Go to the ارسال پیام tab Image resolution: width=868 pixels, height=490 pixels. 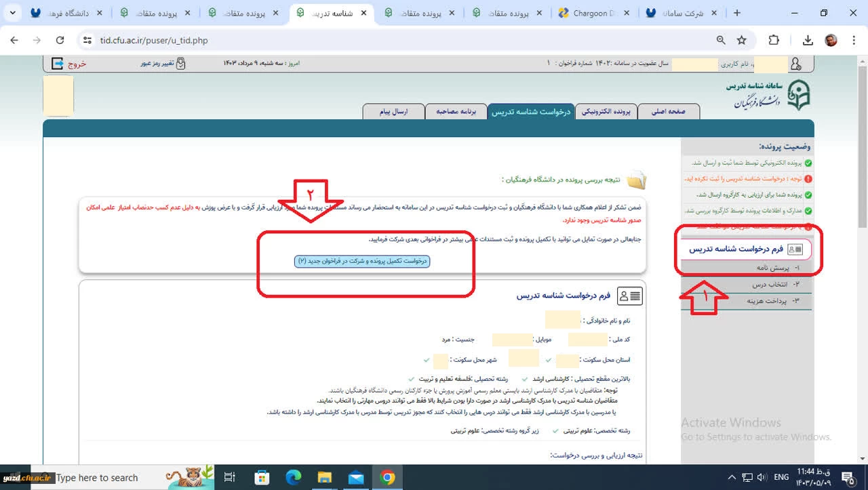point(393,112)
